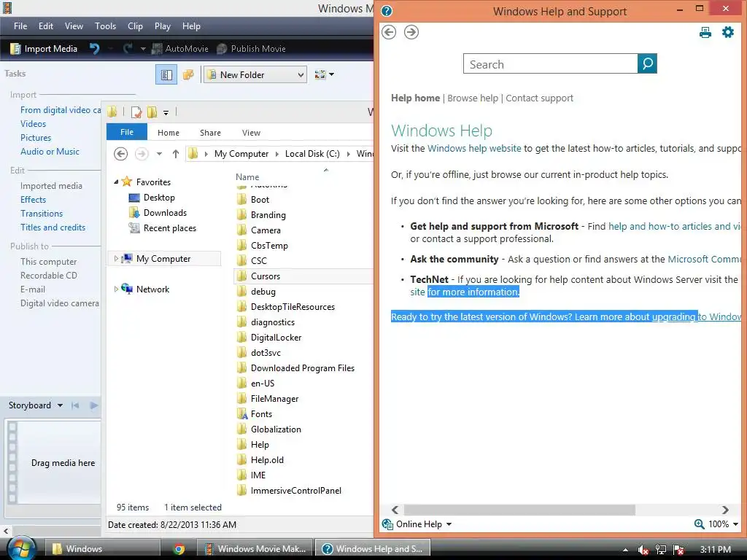This screenshot has width=747, height=560.
Task: Collapse the Favorites tree node
Action: pos(116,182)
